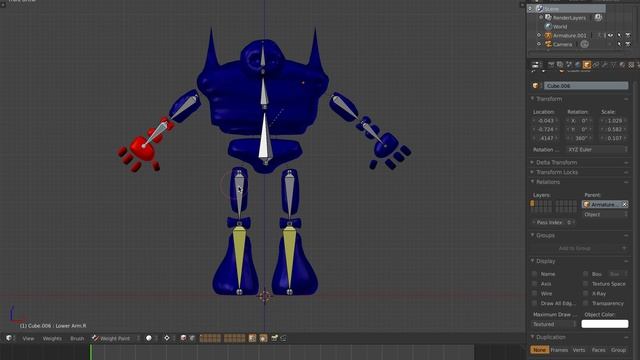Enable the Wire display checkbox
Image resolution: width=640 pixels, height=360 pixels.
click(x=534, y=293)
